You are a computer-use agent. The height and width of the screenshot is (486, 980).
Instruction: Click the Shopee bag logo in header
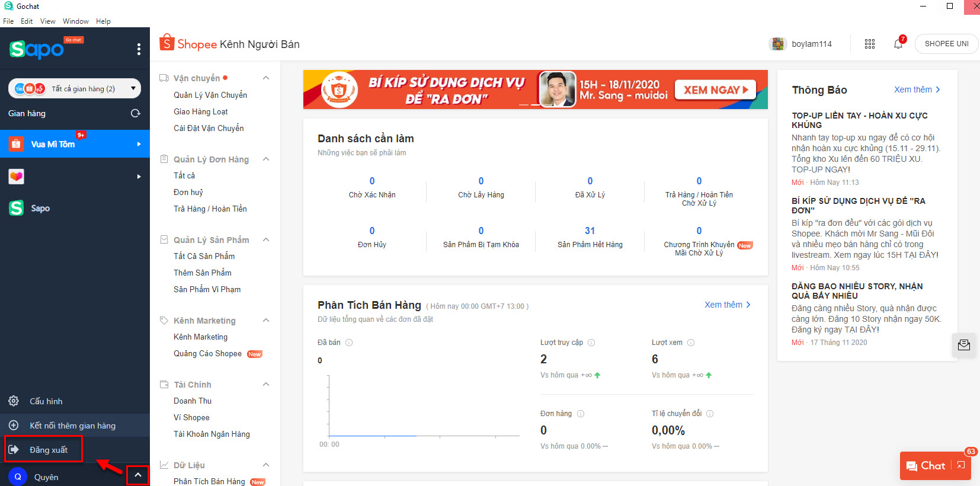point(167,42)
